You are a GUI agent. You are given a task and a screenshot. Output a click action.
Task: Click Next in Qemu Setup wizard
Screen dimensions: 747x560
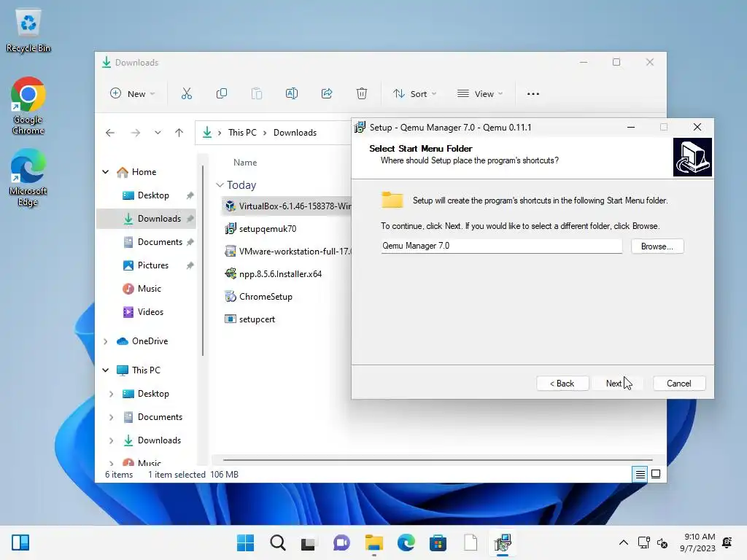pos(617,384)
